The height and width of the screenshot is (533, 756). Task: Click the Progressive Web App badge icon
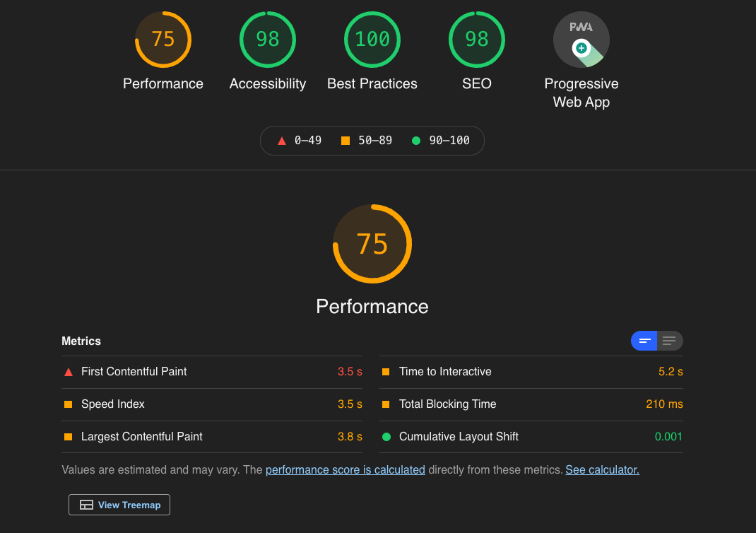(x=581, y=40)
